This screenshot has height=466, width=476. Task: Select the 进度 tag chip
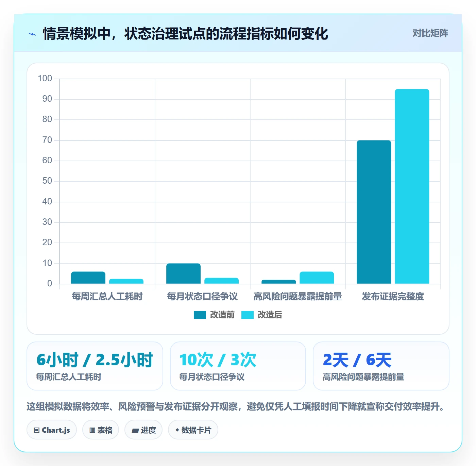143,430
